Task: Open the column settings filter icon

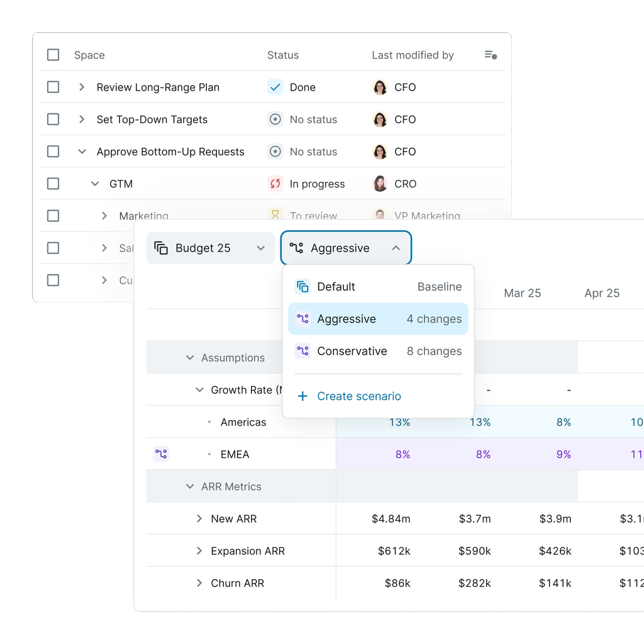Action: [x=491, y=55]
